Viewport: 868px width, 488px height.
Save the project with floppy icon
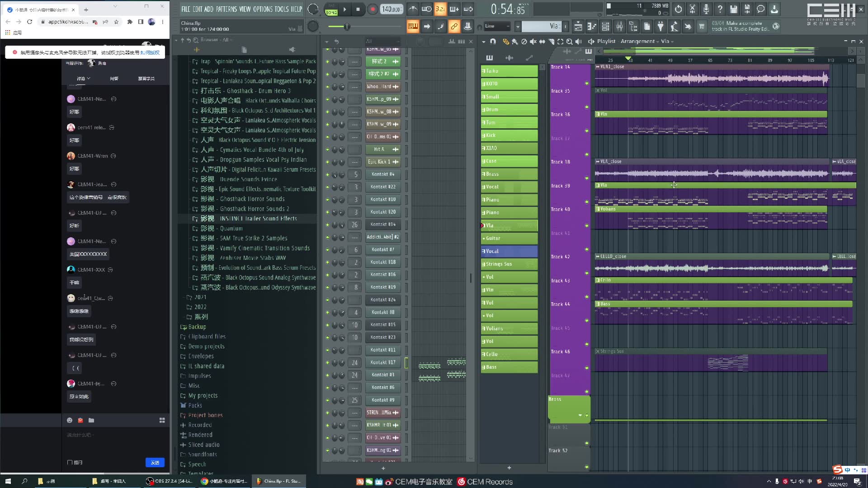733,9
